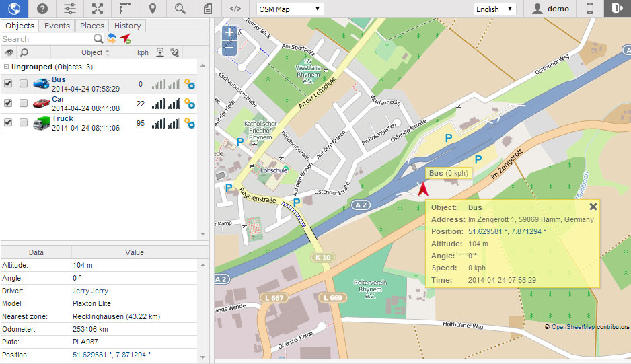
Task: Collapse the Ungrouped objects group
Action: tap(6, 67)
